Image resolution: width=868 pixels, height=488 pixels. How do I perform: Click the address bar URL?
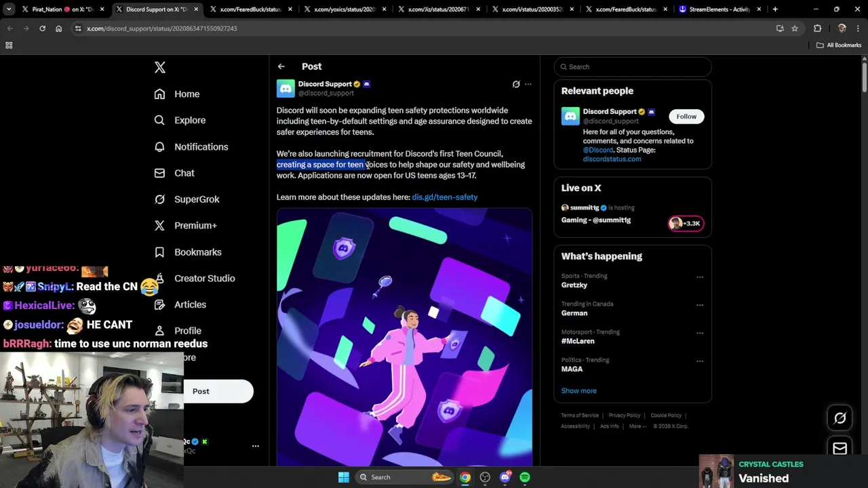point(162,28)
